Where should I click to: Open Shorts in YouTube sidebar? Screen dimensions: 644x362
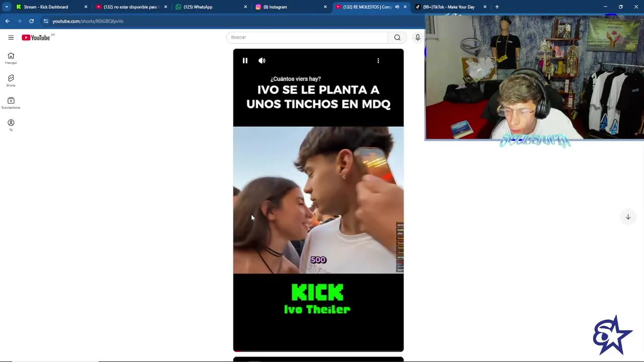(x=11, y=80)
